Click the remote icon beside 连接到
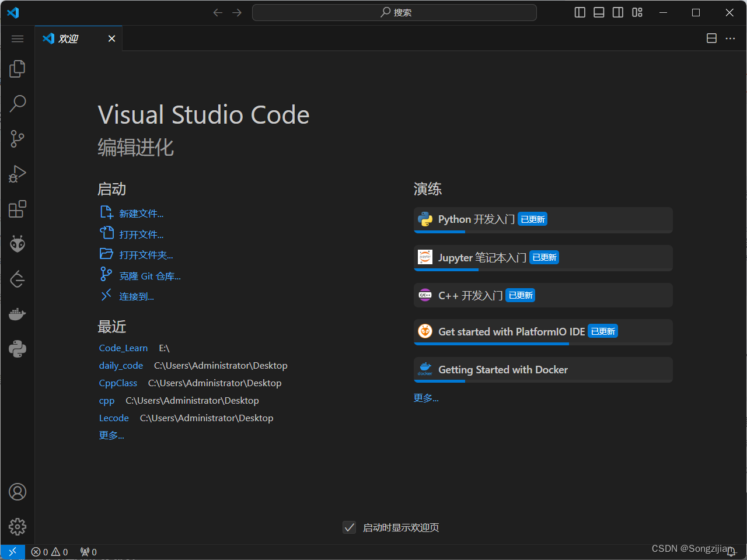 click(106, 295)
